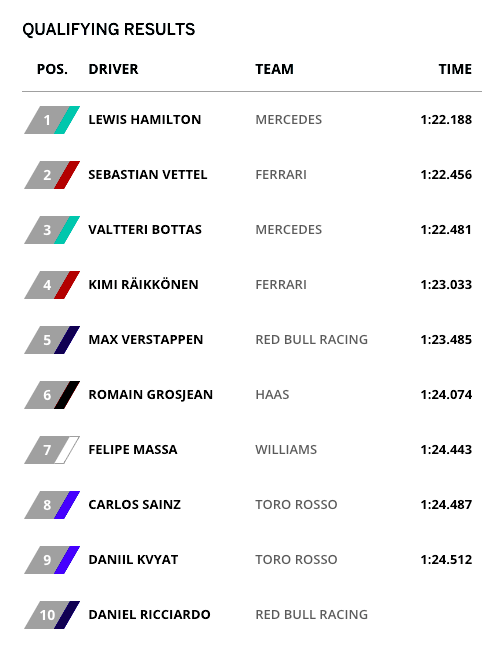The width and height of the screenshot is (502, 652).
Task: Open Lewis Hamilton's driver name
Action: [x=145, y=120]
